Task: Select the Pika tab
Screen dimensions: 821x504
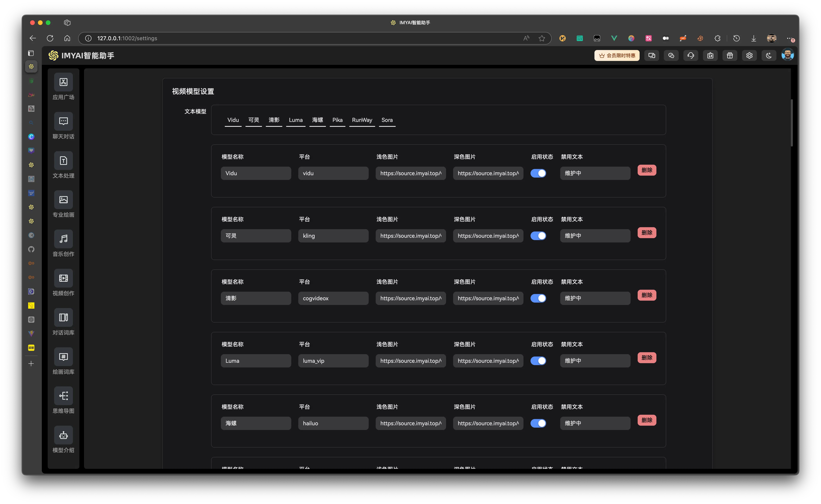Action: coord(337,120)
